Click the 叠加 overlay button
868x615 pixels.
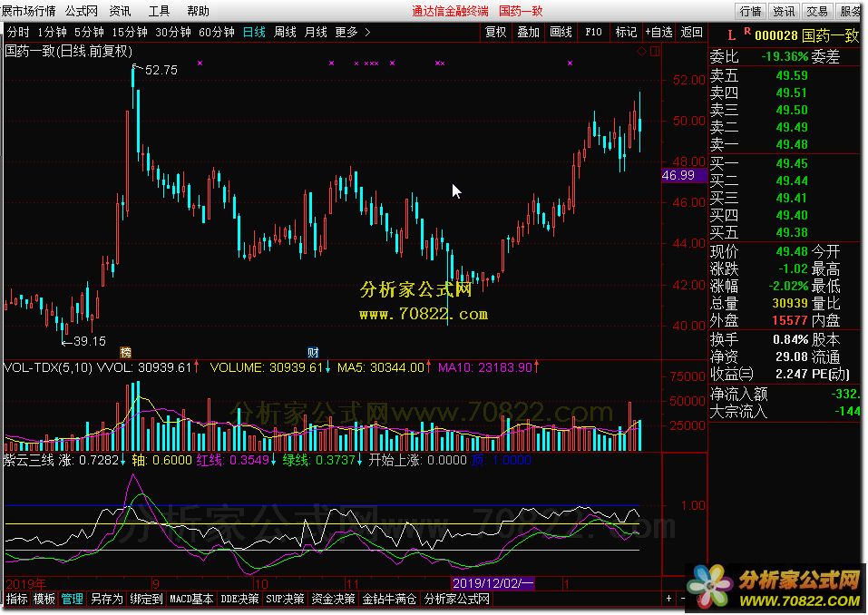(528, 32)
